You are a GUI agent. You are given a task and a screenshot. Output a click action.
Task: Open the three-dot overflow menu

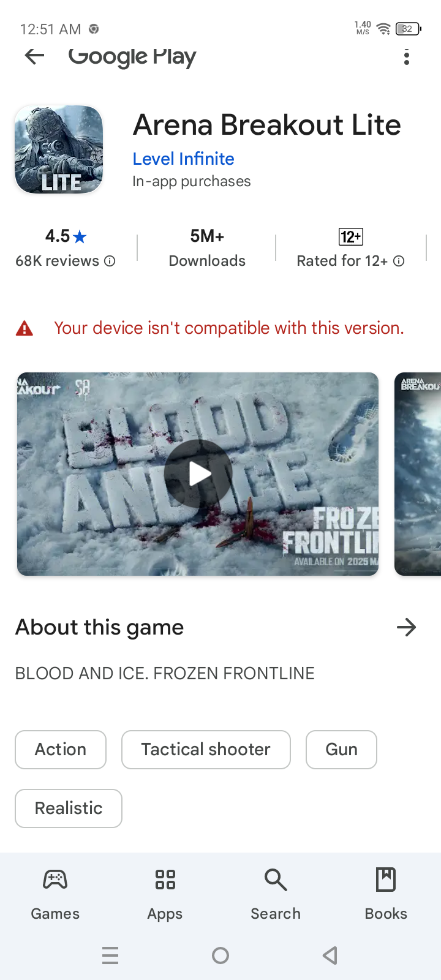coord(407,58)
